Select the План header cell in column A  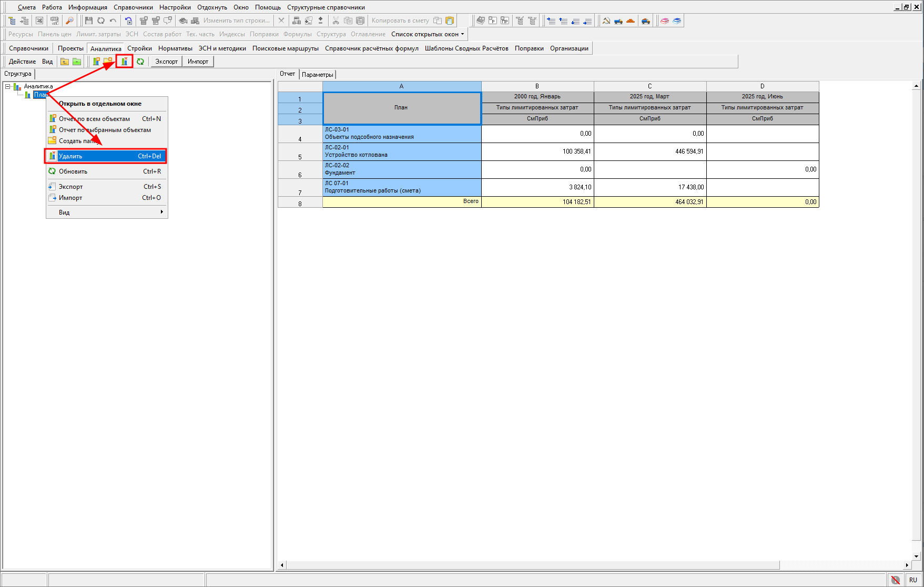pyautogui.click(x=401, y=108)
